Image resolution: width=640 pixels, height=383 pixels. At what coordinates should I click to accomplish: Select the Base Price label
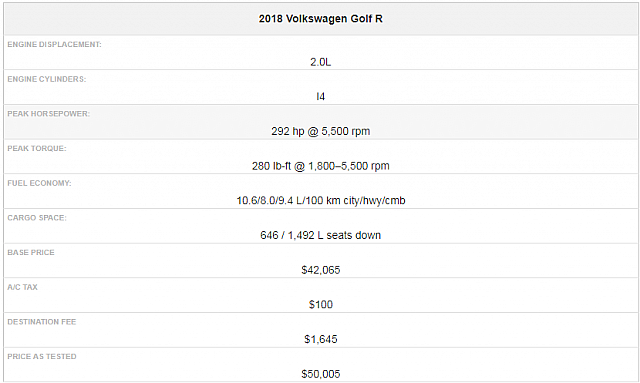pos(31,253)
